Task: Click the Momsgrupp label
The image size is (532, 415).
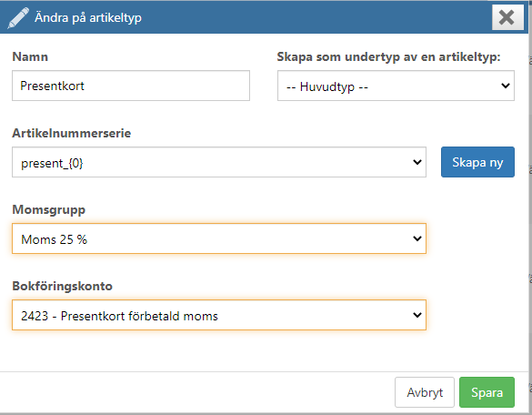Action: [x=49, y=210]
